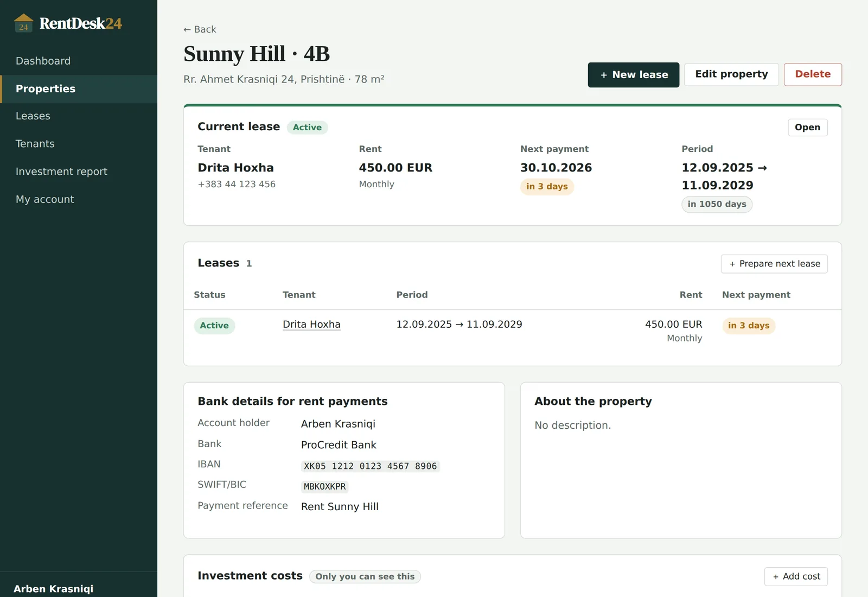Create a new lease with New lease button
This screenshot has height=597, width=868.
tap(634, 75)
